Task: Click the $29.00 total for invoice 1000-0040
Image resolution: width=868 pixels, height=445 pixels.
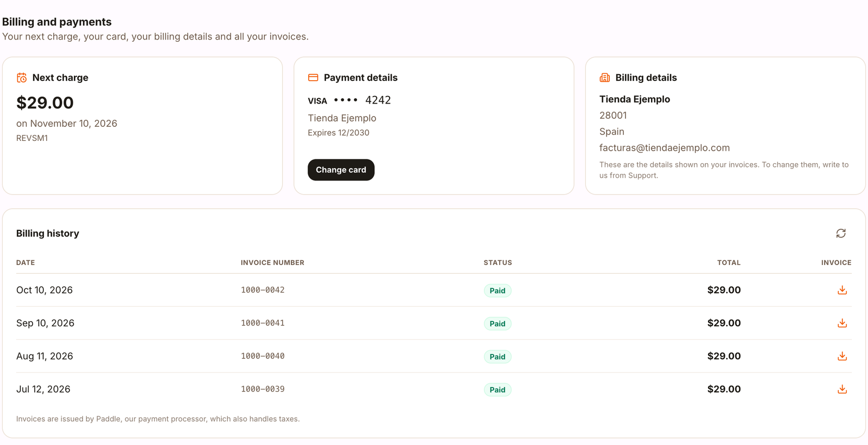Action: coord(724,356)
